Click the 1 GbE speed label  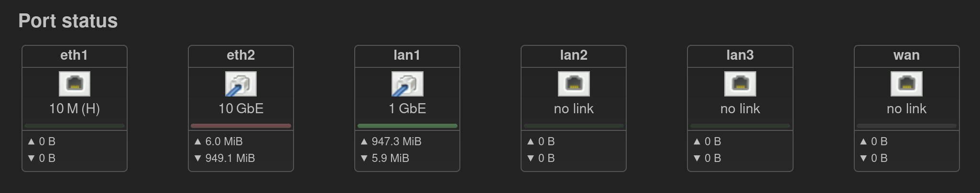pos(407,108)
